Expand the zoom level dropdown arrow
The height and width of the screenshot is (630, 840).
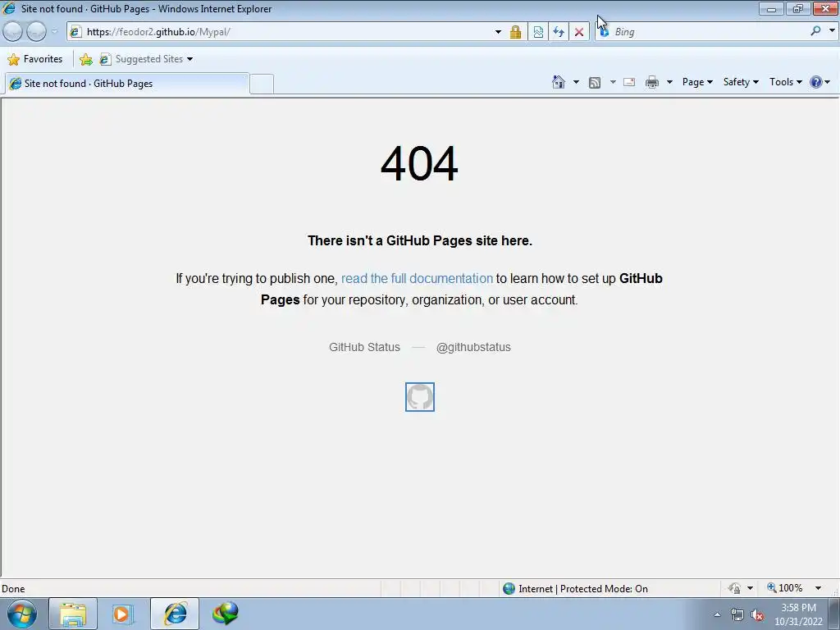click(818, 588)
